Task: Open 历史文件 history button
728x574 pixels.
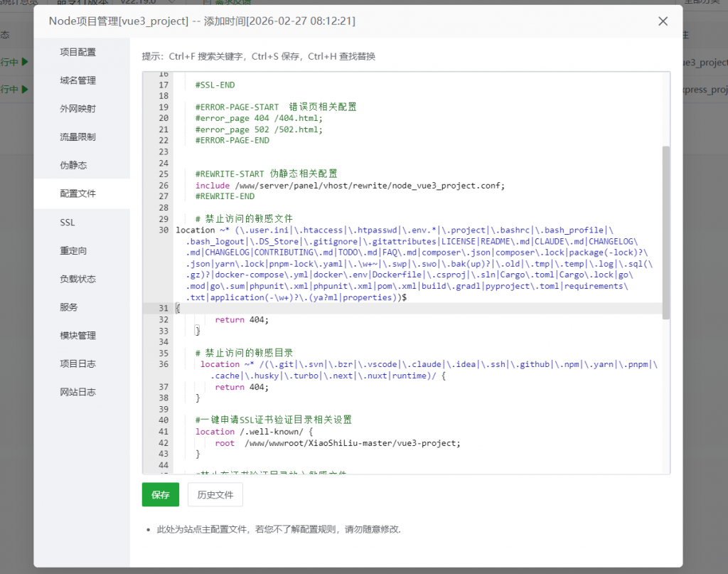Action: [x=215, y=494]
